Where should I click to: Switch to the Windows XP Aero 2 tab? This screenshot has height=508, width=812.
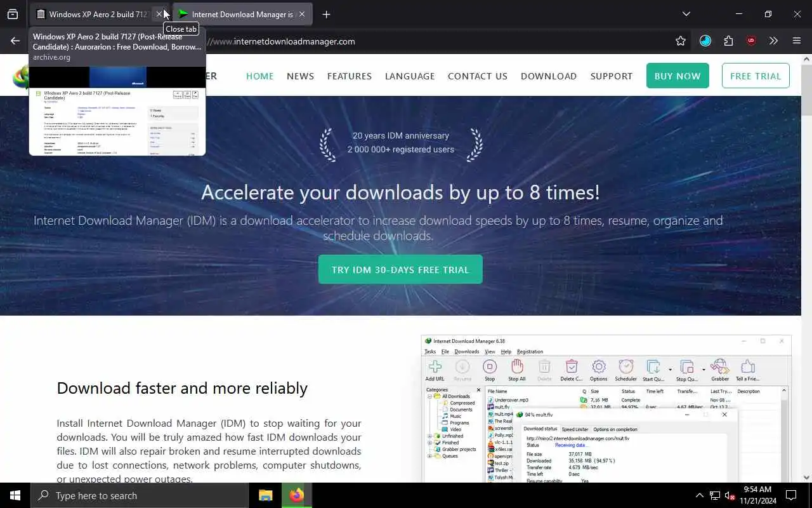click(98, 14)
